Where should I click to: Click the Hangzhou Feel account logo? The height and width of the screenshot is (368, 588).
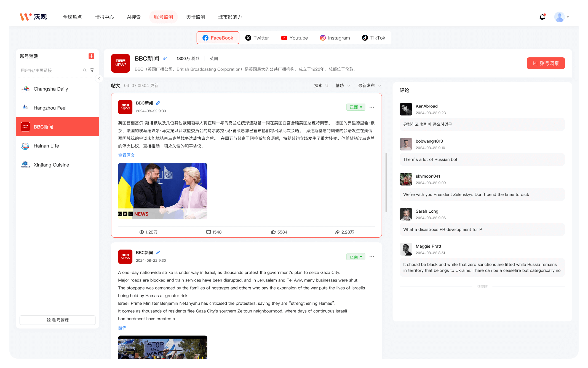[25, 108]
